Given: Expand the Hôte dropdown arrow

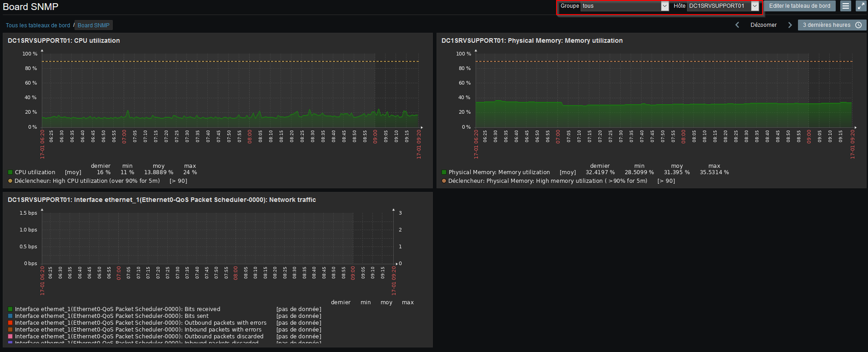Looking at the screenshot, I should pyautogui.click(x=755, y=6).
